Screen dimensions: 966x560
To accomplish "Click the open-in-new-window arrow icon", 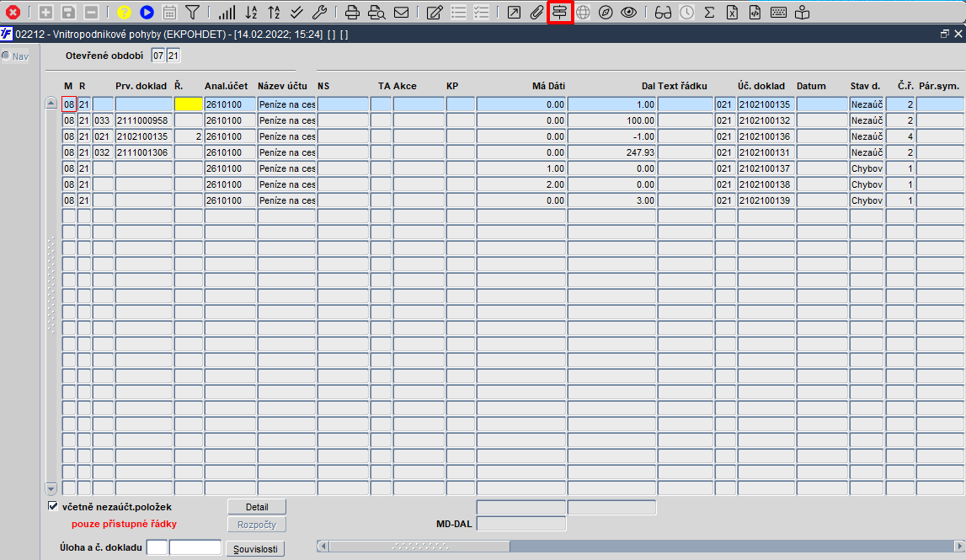I will [514, 13].
